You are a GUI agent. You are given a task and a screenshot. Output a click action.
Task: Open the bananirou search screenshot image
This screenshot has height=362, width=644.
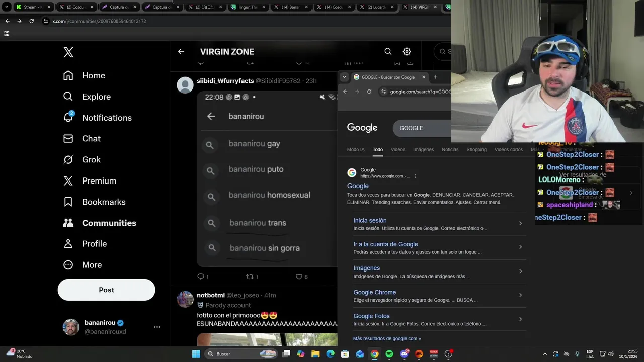pos(267,179)
